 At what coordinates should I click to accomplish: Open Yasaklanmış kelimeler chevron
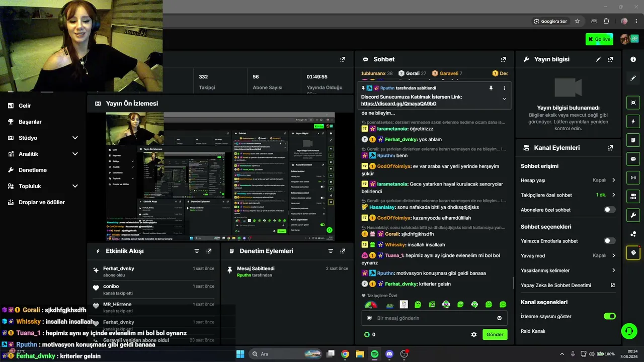(613, 270)
